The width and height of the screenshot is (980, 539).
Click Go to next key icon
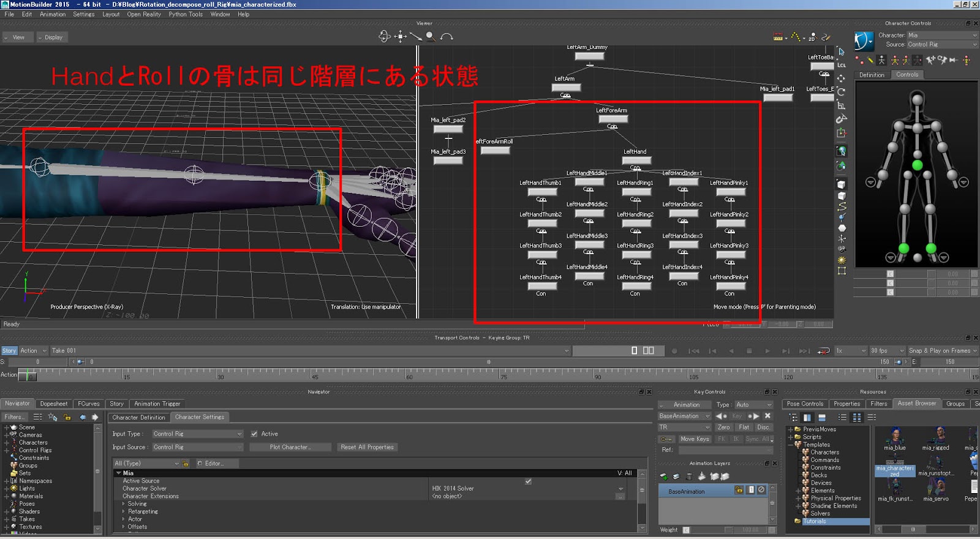pos(753,416)
